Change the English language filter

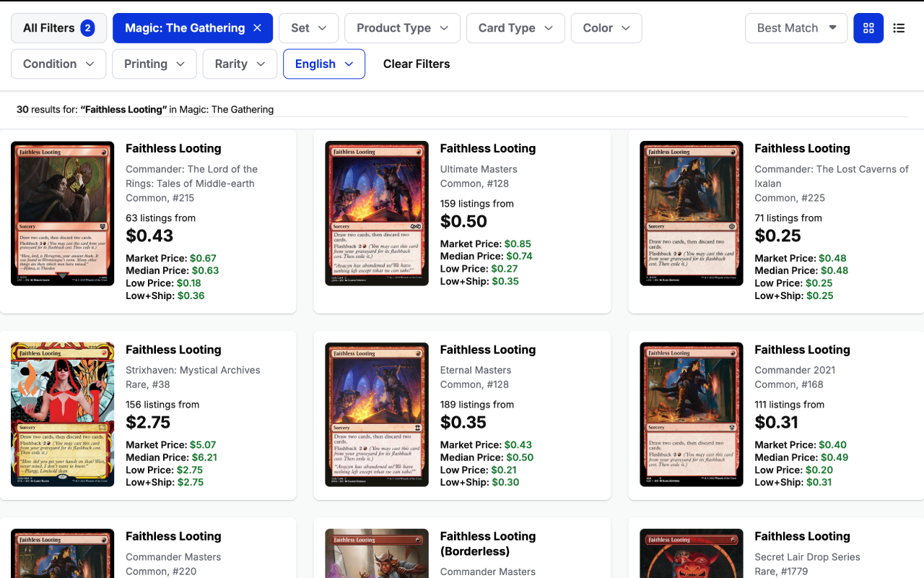pyautogui.click(x=324, y=64)
